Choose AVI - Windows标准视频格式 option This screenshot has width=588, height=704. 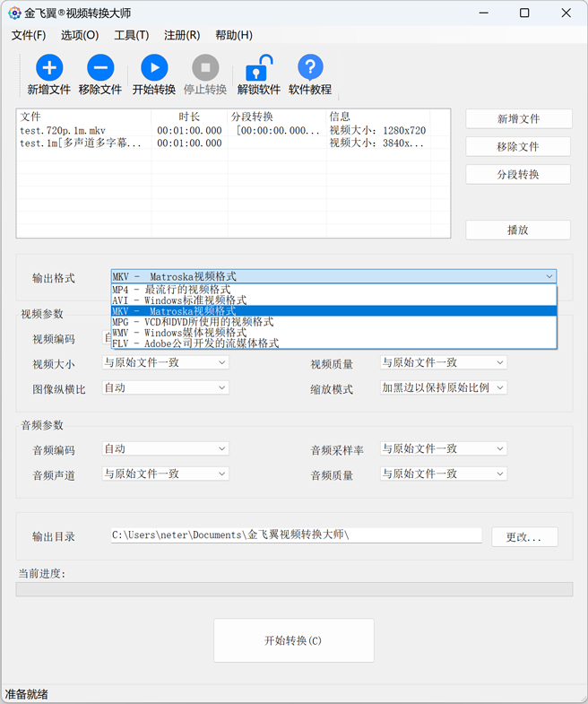(x=334, y=300)
